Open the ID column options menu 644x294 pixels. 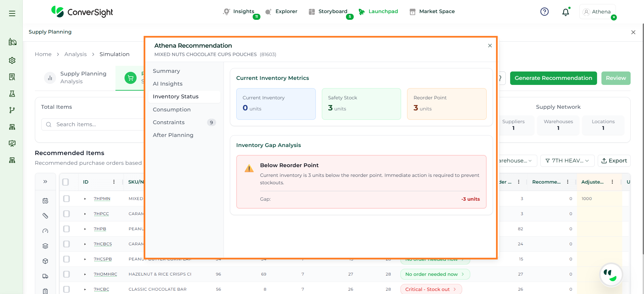(114, 182)
